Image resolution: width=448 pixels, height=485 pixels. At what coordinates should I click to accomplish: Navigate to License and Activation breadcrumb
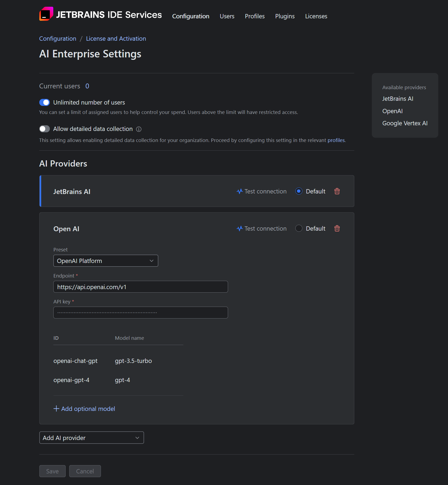click(116, 39)
